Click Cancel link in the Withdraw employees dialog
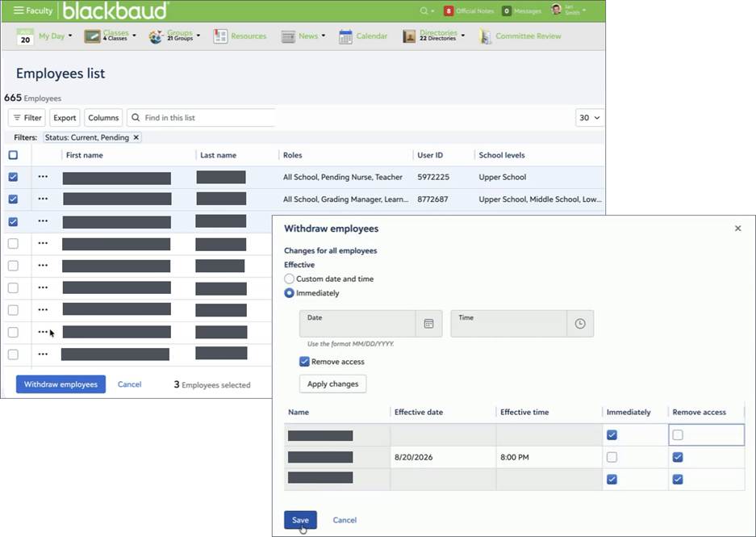Viewport: 756px width, 537px height. click(x=345, y=520)
